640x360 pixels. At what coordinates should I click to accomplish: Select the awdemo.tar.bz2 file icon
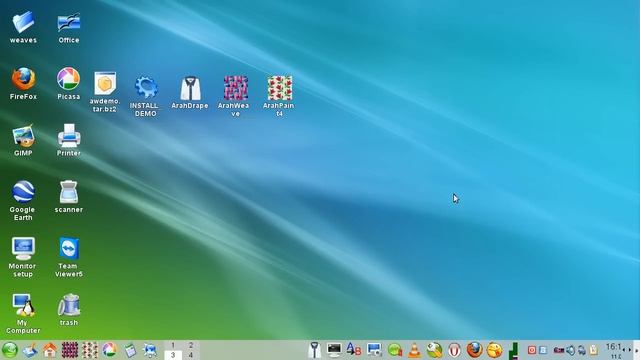tap(105, 84)
